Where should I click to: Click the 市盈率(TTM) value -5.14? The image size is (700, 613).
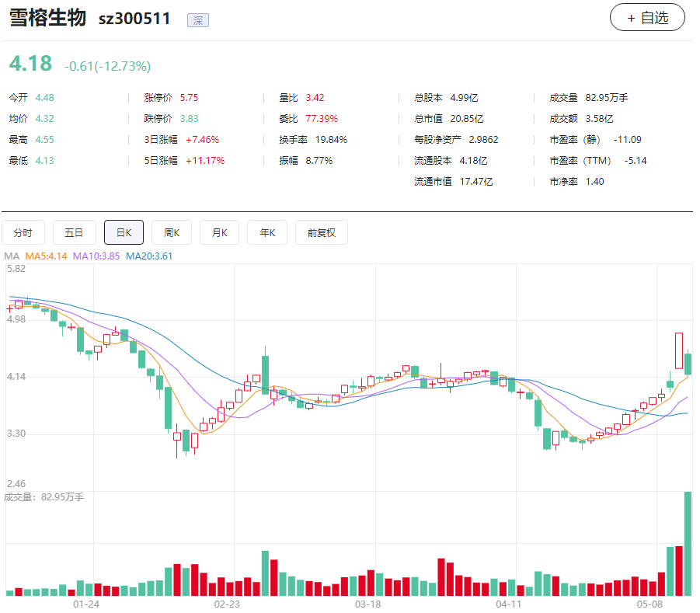pyautogui.click(x=636, y=161)
